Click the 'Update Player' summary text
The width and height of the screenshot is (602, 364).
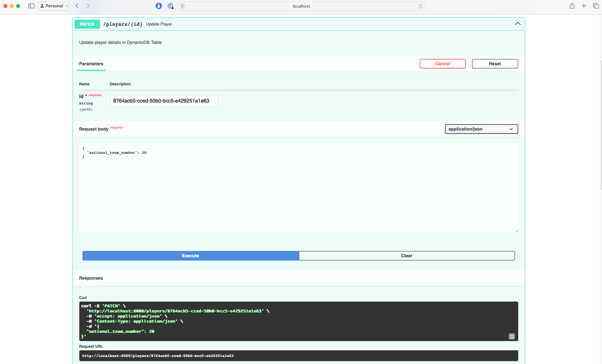click(159, 24)
